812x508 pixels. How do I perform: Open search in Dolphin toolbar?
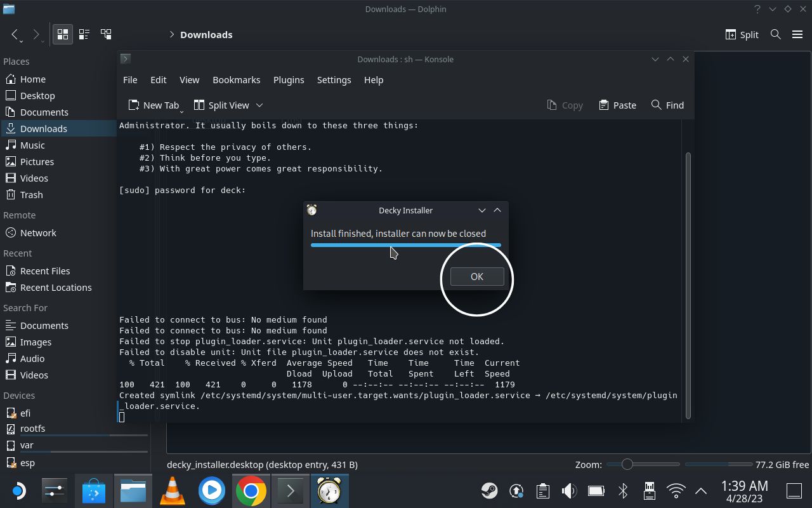(x=775, y=34)
